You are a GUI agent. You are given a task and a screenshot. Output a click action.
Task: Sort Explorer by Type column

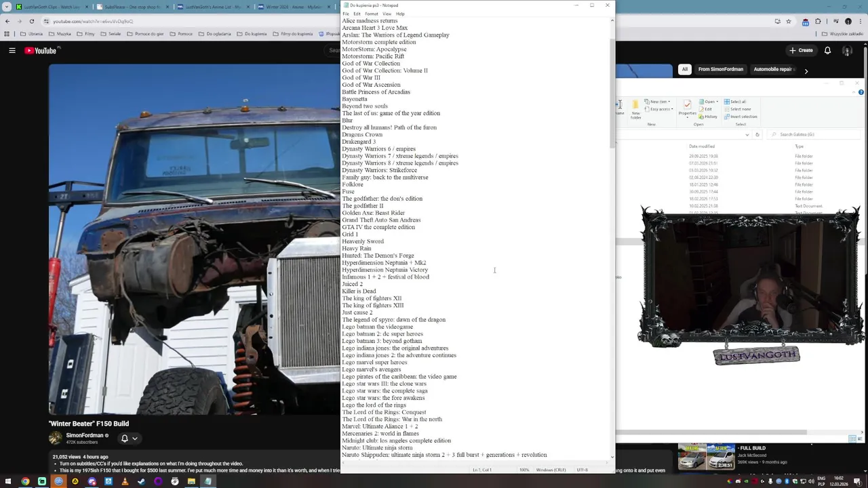800,146
